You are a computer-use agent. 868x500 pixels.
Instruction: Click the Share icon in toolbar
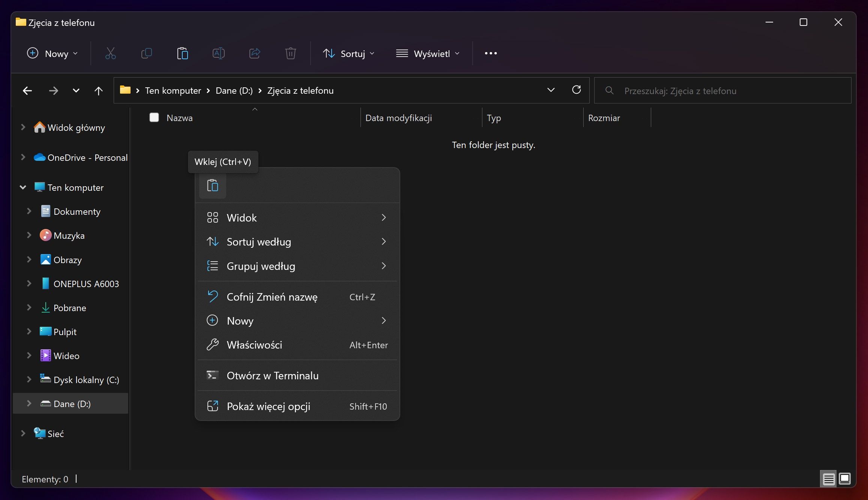[255, 54]
